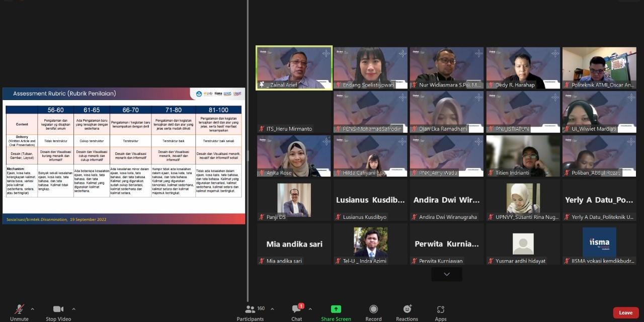The image size is (644, 322).
Task: Click the red Leave button
Action: coord(626,312)
